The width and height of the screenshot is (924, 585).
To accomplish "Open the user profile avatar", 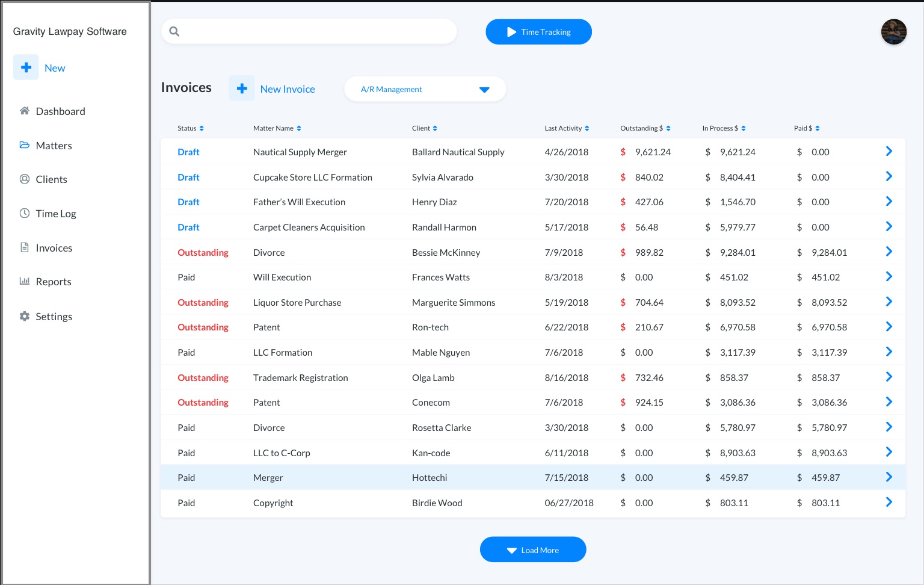I will [893, 32].
